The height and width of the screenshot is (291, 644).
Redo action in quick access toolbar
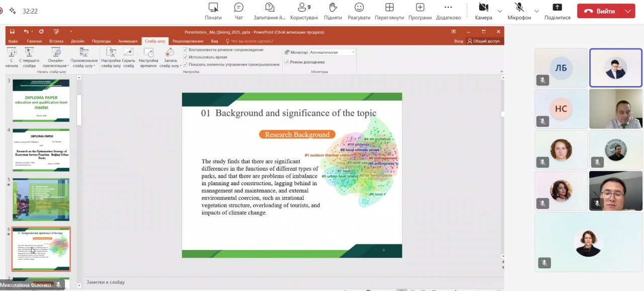click(x=41, y=32)
